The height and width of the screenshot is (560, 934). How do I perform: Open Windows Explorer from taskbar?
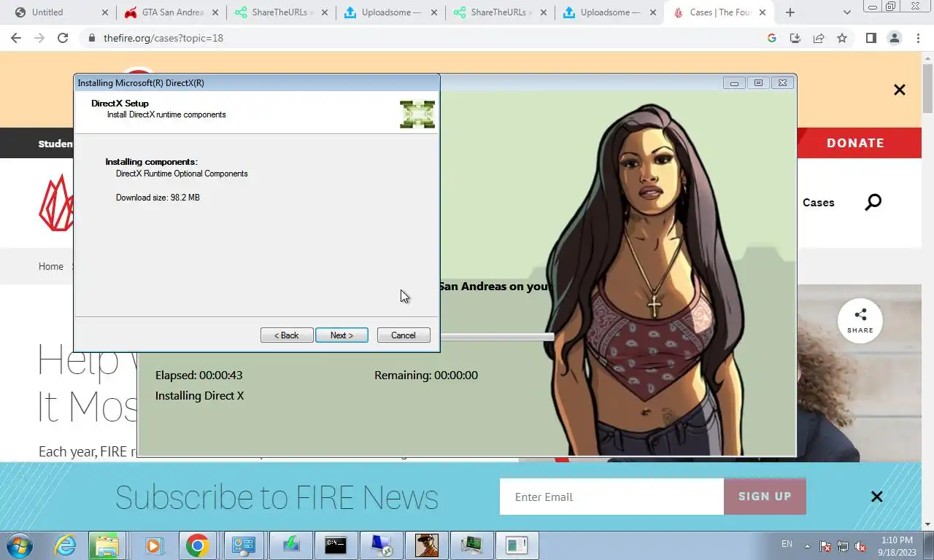107,545
